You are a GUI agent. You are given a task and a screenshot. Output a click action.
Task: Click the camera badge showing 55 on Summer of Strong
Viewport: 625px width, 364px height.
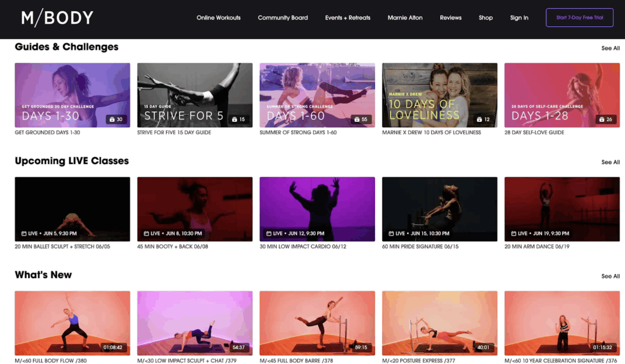363,119
